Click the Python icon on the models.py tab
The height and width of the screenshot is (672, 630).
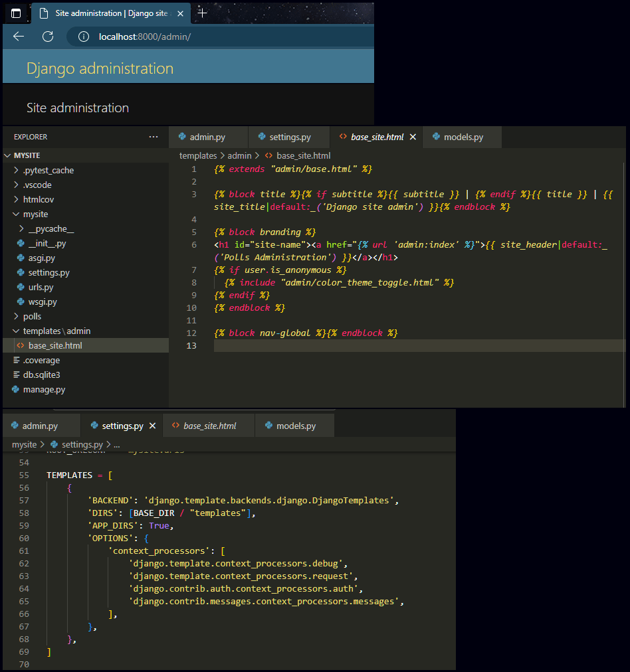pyautogui.click(x=437, y=137)
